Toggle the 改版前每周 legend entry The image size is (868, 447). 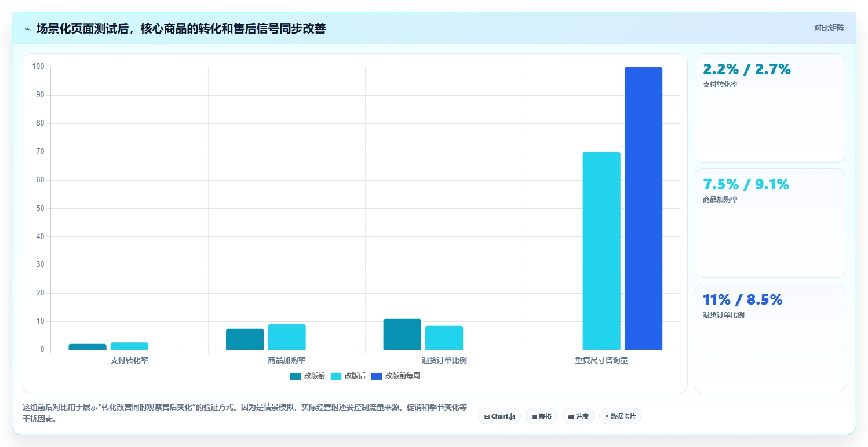(x=396, y=376)
